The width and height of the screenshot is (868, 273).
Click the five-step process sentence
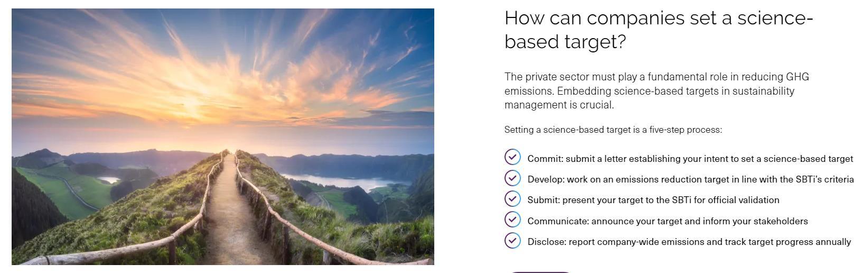(613, 130)
